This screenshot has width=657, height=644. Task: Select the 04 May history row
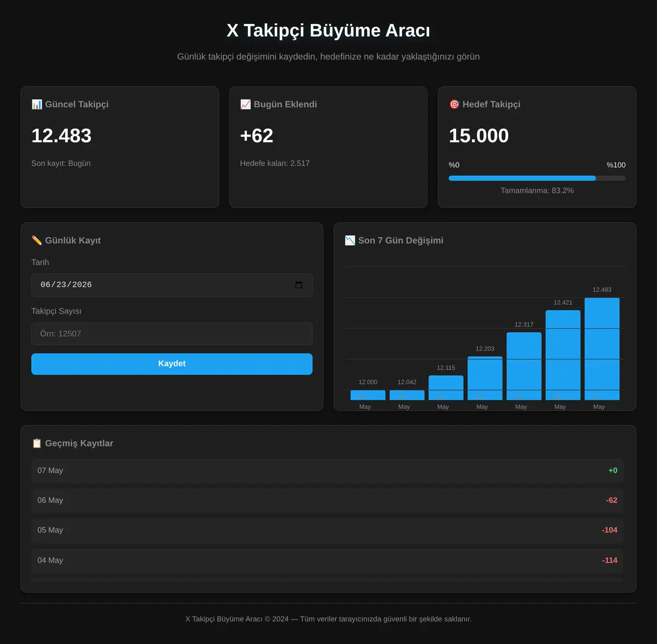(x=327, y=560)
